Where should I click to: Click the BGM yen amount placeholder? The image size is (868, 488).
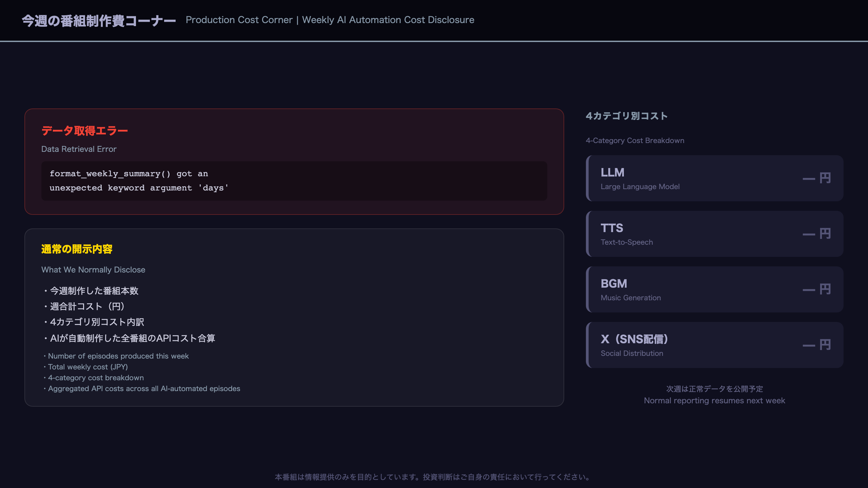pyautogui.click(x=816, y=289)
